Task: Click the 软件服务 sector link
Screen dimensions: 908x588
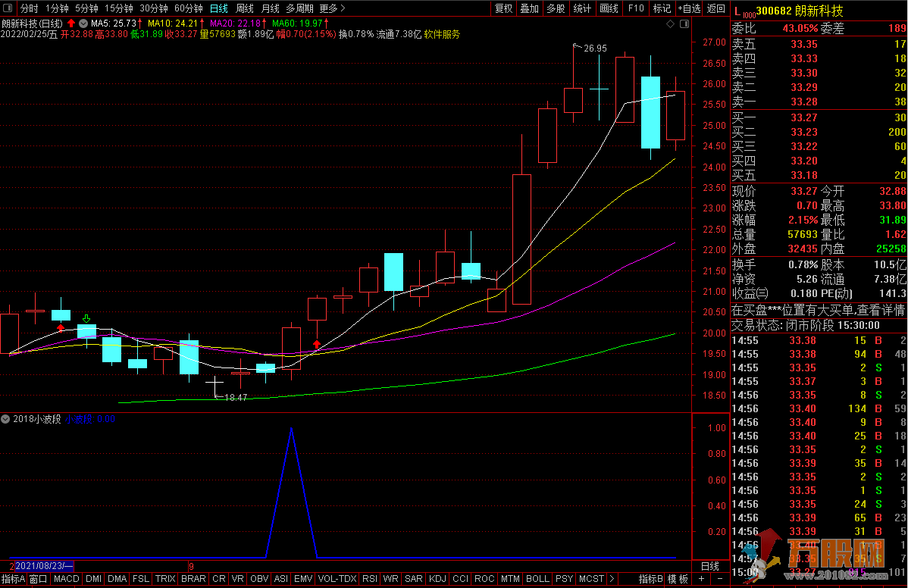Action: pos(442,34)
